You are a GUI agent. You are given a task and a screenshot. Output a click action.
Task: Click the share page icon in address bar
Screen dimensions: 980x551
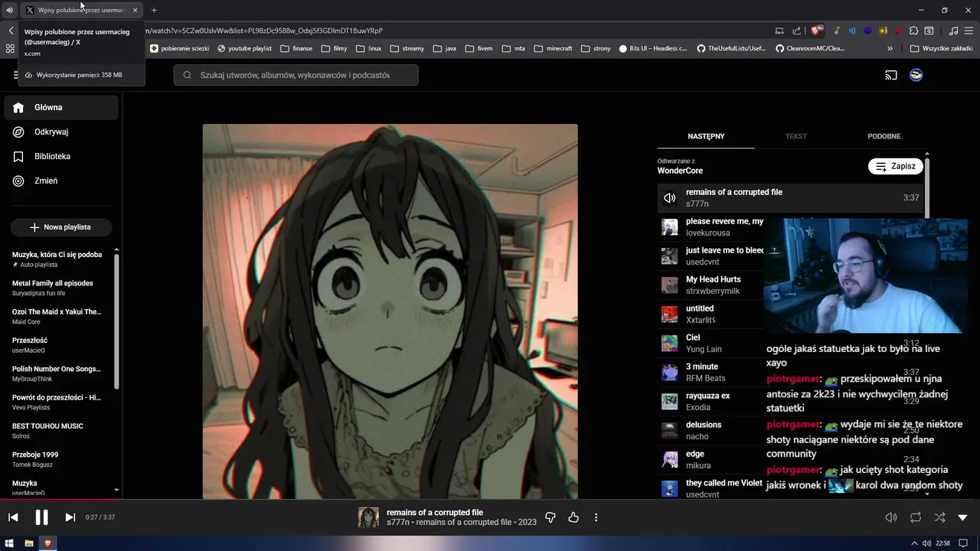click(796, 31)
